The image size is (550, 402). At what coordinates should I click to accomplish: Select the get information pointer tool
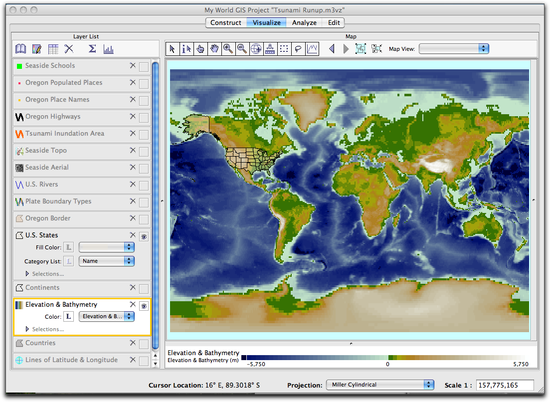tap(186, 49)
